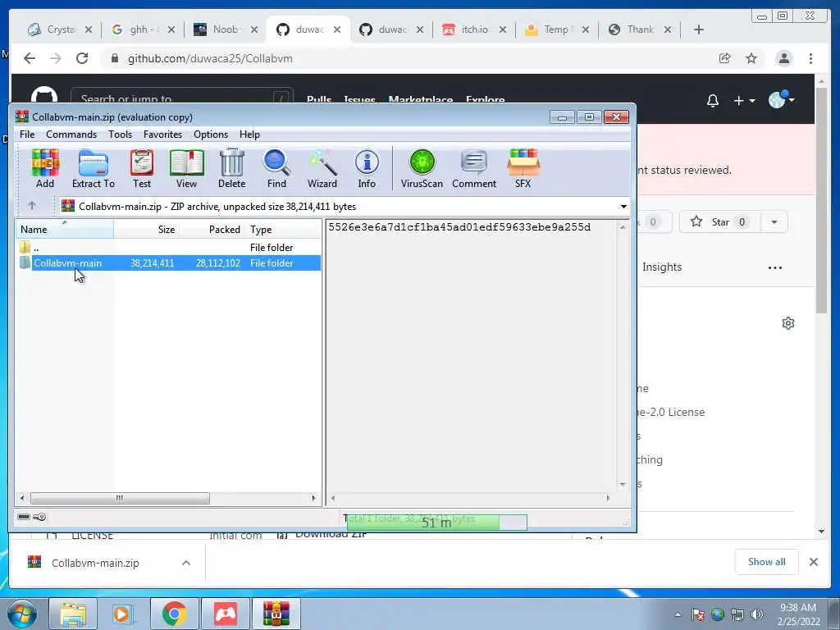Screen dimensions: 840x630
Task: Click the file list horizontal scrollbar thumb
Action: (120, 498)
